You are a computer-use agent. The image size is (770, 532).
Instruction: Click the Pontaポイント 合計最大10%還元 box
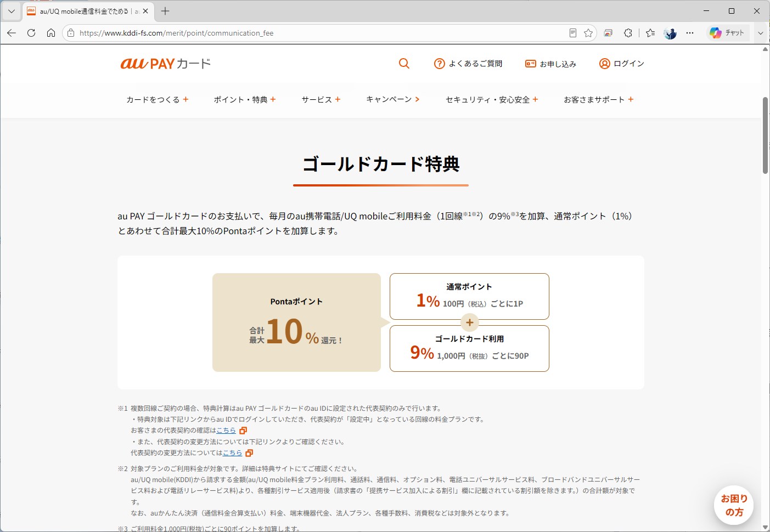pos(296,322)
